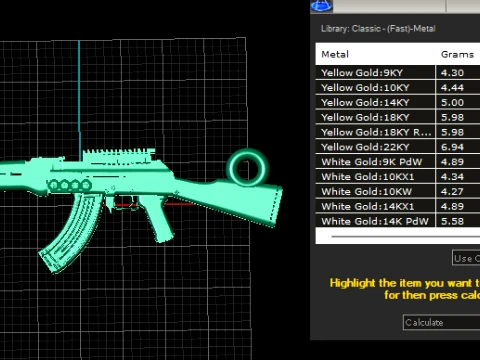Select the White Gold:14KX1 row
The width and height of the screenshot is (480, 360).
(x=398, y=206)
